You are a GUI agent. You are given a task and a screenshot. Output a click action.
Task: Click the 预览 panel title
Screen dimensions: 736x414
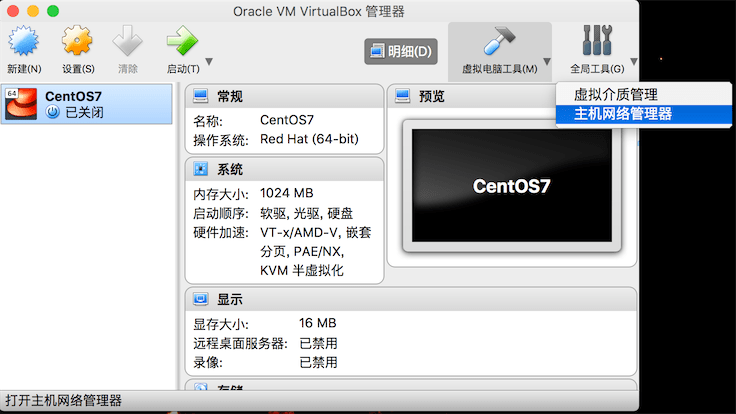[431, 97]
